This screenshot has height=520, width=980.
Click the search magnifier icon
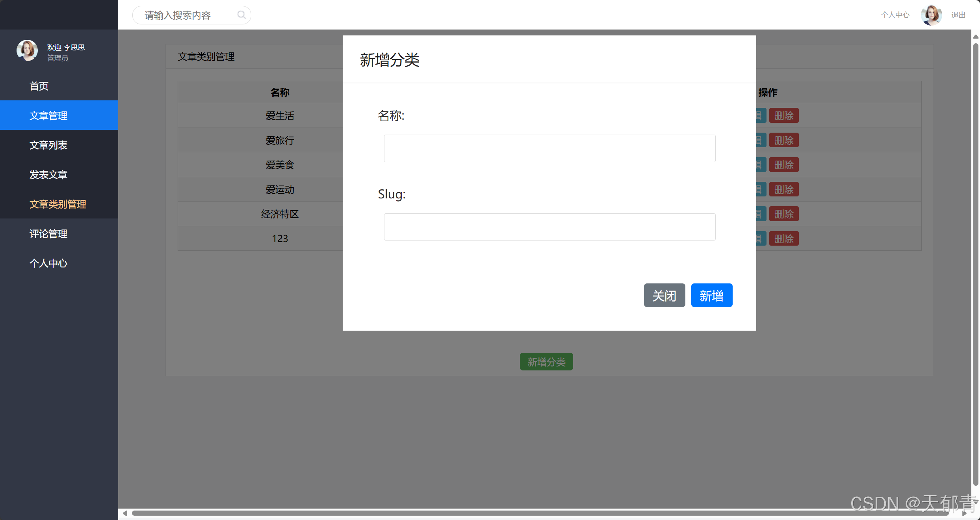click(x=241, y=15)
